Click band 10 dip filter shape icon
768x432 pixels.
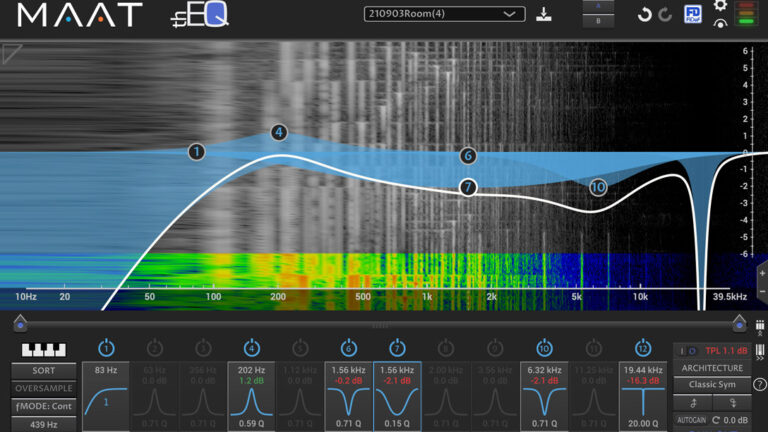click(x=544, y=402)
